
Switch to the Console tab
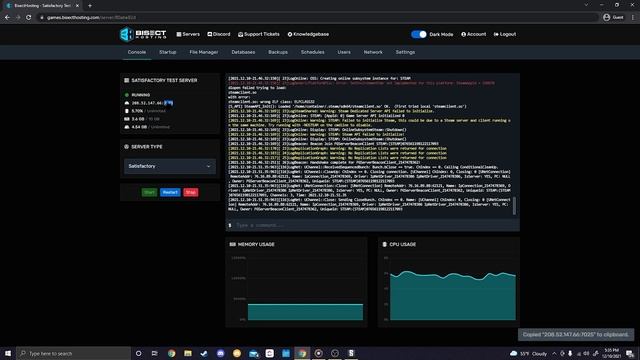[137, 52]
